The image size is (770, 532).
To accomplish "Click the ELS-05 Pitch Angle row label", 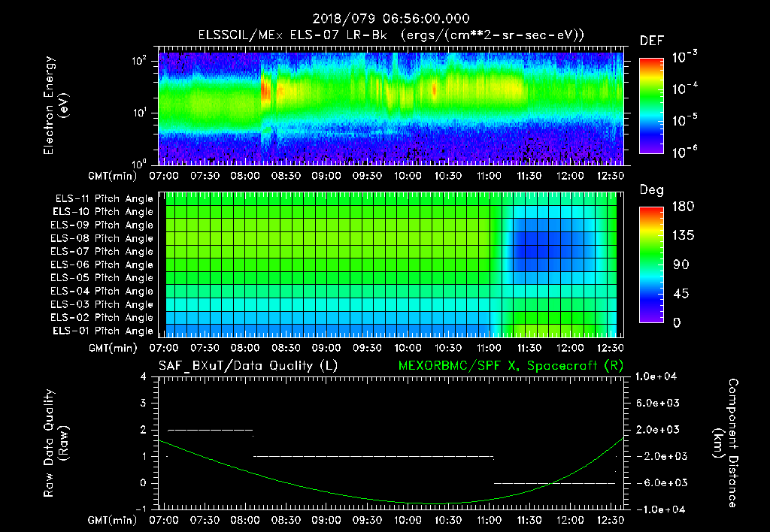I will [102, 278].
